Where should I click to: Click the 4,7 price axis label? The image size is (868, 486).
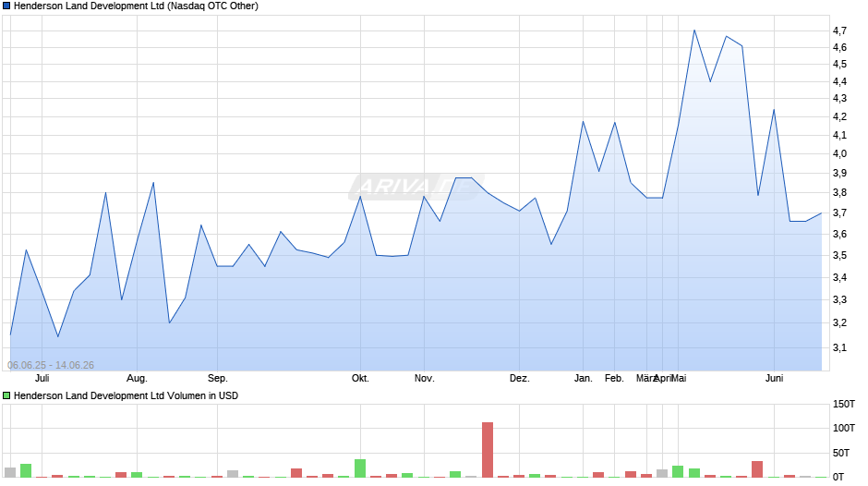point(839,30)
